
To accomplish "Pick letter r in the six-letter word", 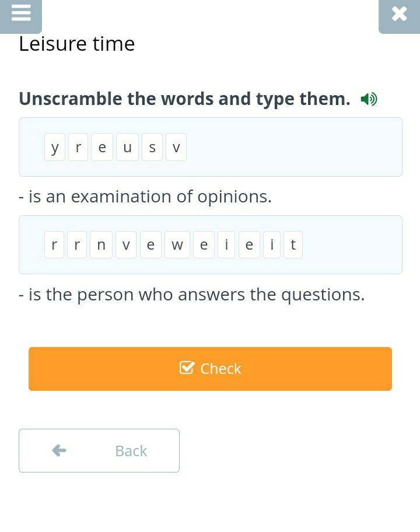I will point(78,148).
